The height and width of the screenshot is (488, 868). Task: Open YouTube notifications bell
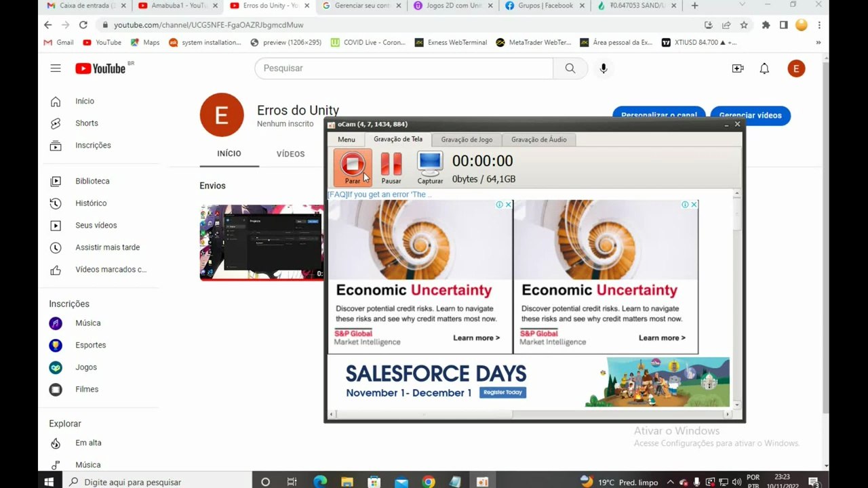764,68
